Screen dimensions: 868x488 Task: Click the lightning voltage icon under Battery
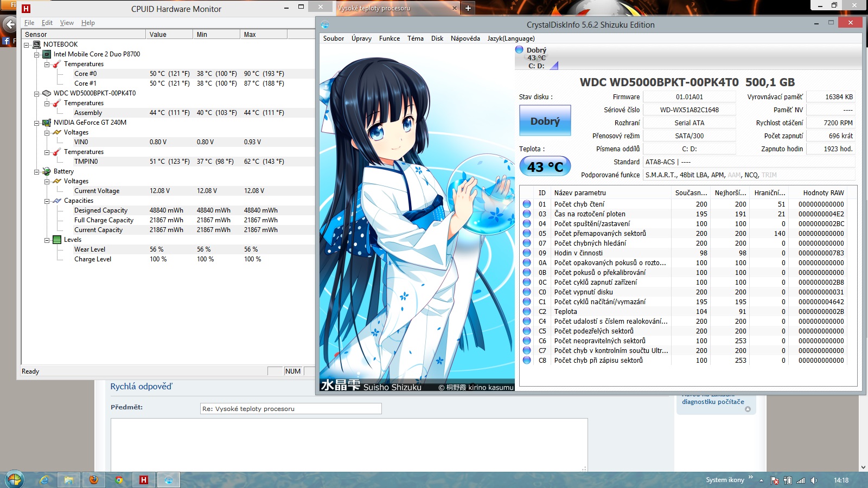click(x=57, y=181)
